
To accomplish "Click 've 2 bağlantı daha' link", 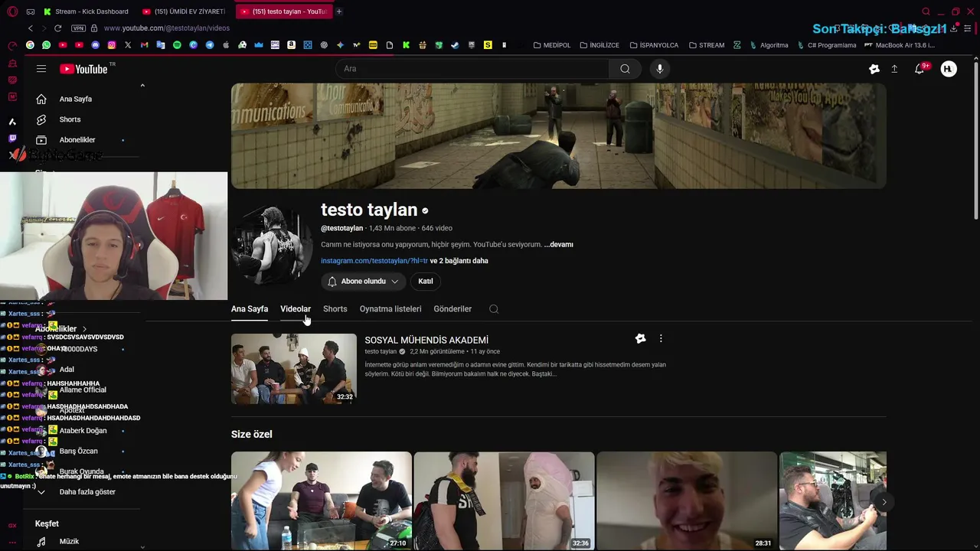I will coord(459,261).
